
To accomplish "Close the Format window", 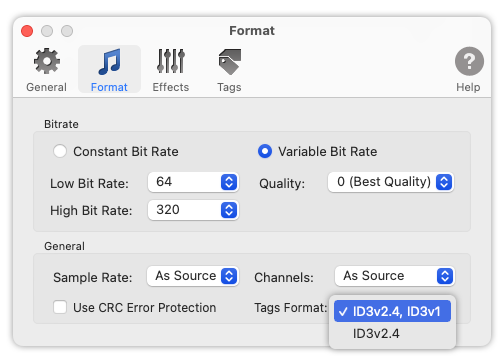I will (27, 31).
